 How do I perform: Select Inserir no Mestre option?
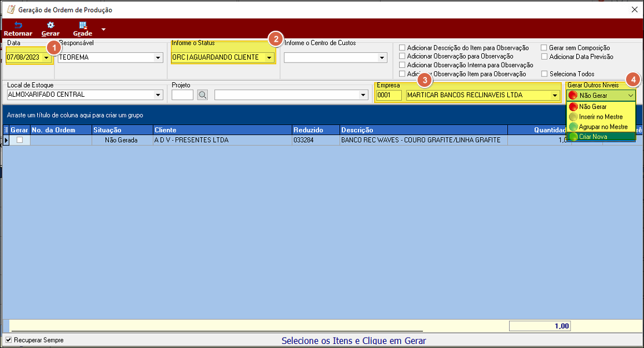tap(601, 117)
